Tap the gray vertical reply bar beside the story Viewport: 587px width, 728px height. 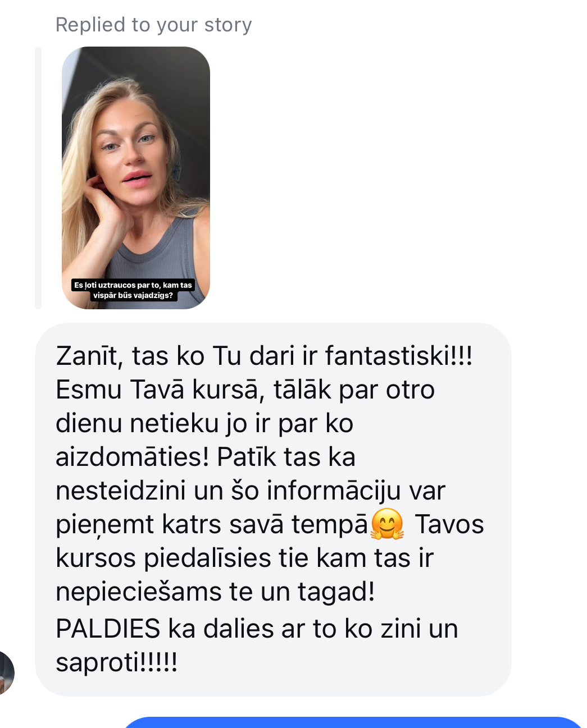[x=38, y=177]
